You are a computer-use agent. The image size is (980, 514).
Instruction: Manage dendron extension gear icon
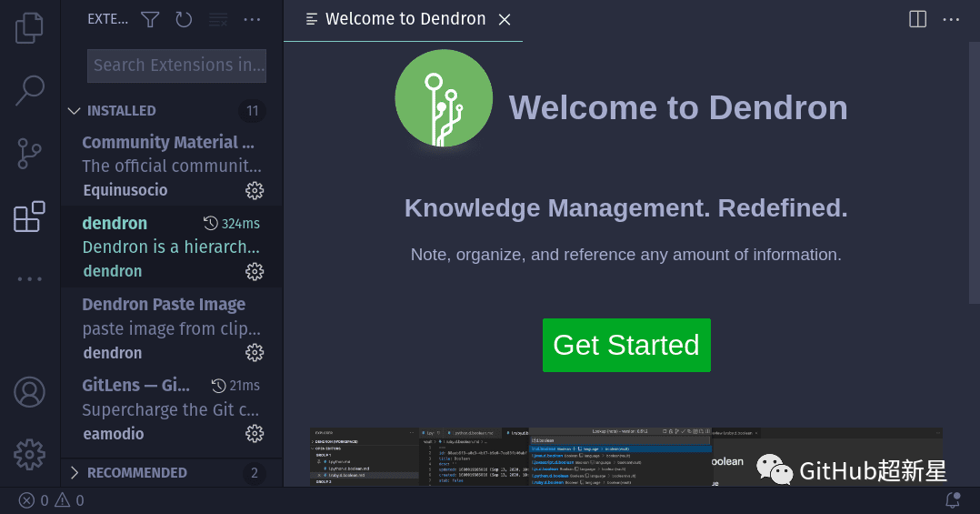pyautogui.click(x=255, y=271)
